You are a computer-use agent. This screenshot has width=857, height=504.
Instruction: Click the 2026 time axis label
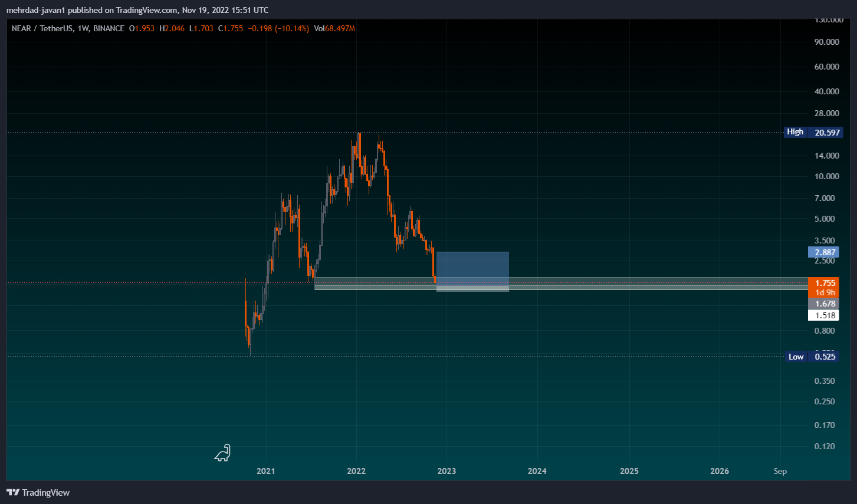point(720,471)
